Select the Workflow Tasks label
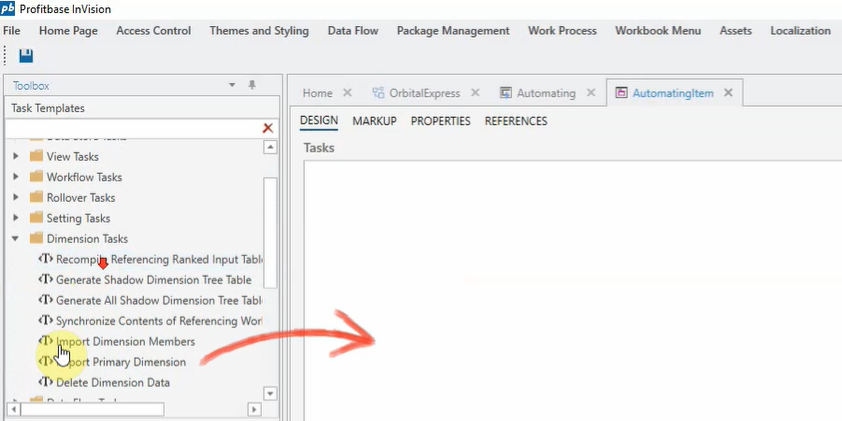Image resolution: width=842 pixels, height=421 pixels. [x=84, y=177]
